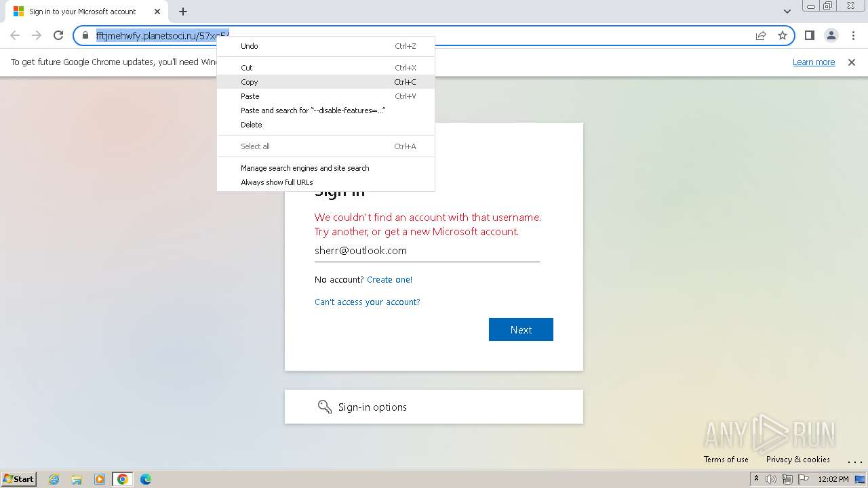Open Can't access your account? link
This screenshot has height=488, width=868.
click(367, 302)
